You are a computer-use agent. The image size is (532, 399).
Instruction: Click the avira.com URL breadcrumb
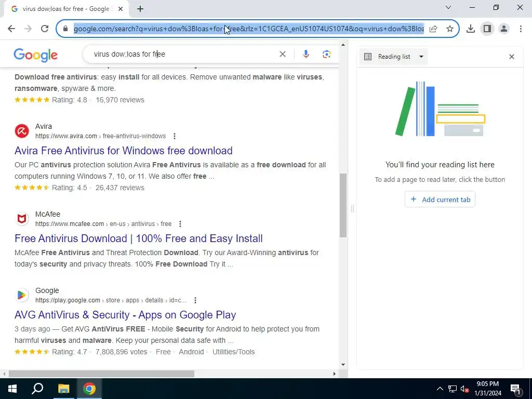pos(100,136)
